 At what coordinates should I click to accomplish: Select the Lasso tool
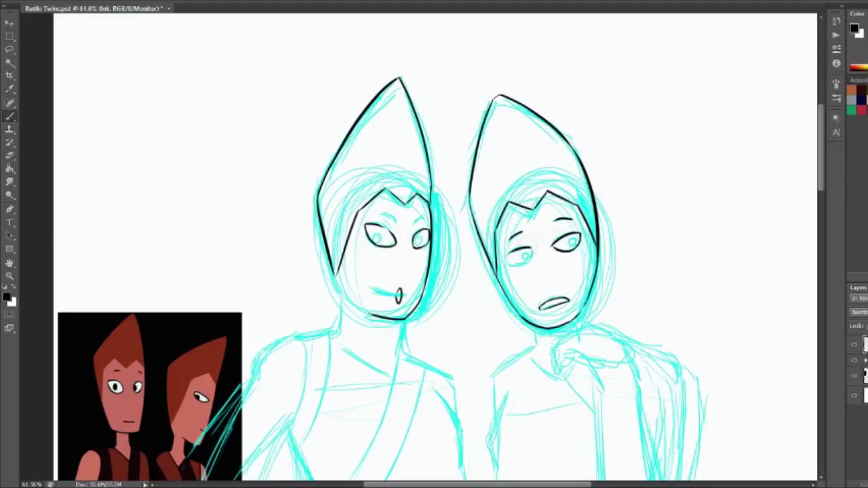[x=9, y=50]
